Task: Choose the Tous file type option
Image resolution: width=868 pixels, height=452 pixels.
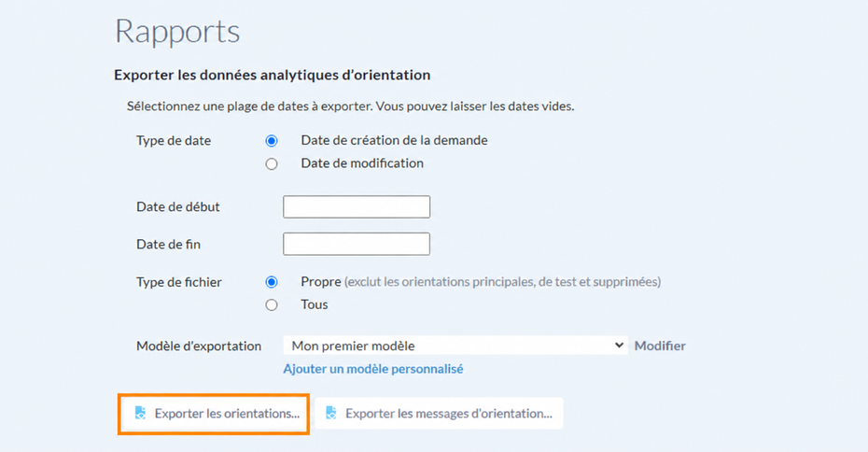Action: pyautogui.click(x=272, y=305)
